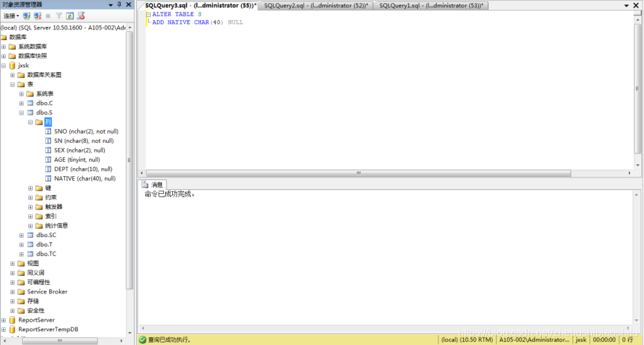Select the 统计信息 folder

(x=56, y=226)
